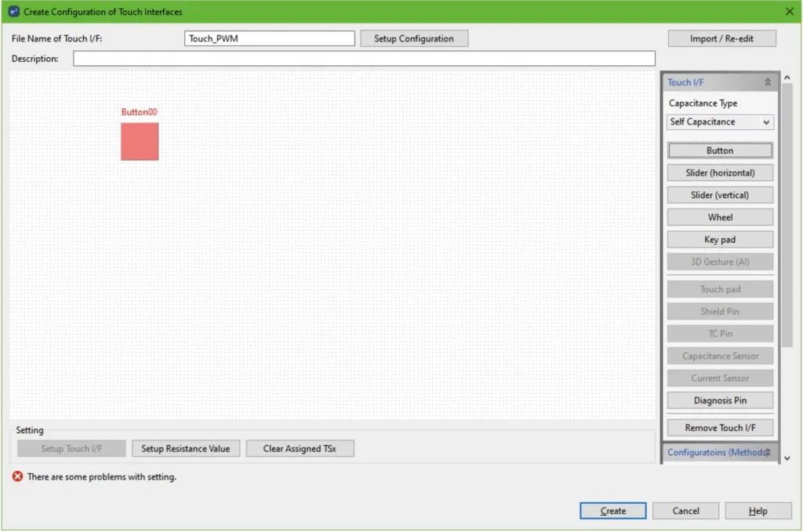Activate the Remove Touch I/F tool

tap(719, 427)
